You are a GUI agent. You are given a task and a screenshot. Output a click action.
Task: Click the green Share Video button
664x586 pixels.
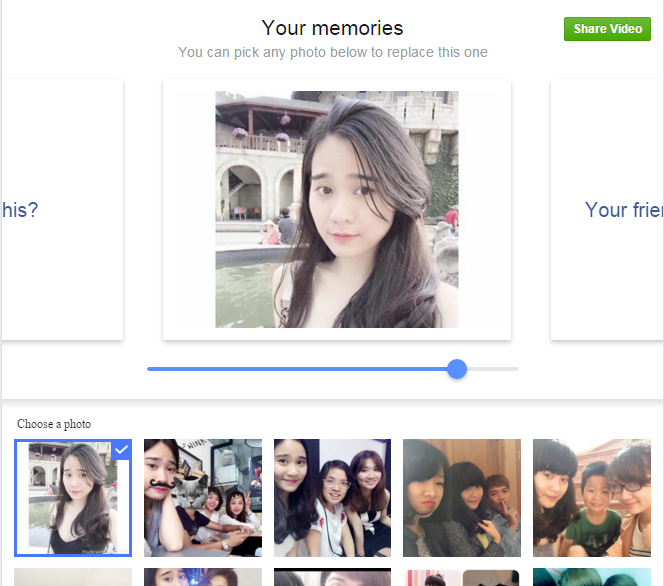coord(607,29)
